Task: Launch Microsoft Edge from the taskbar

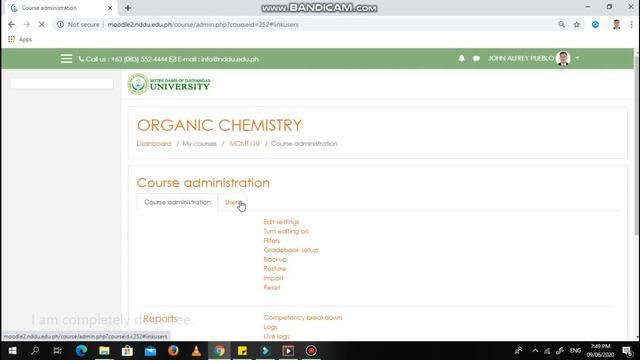Action: point(81,351)
